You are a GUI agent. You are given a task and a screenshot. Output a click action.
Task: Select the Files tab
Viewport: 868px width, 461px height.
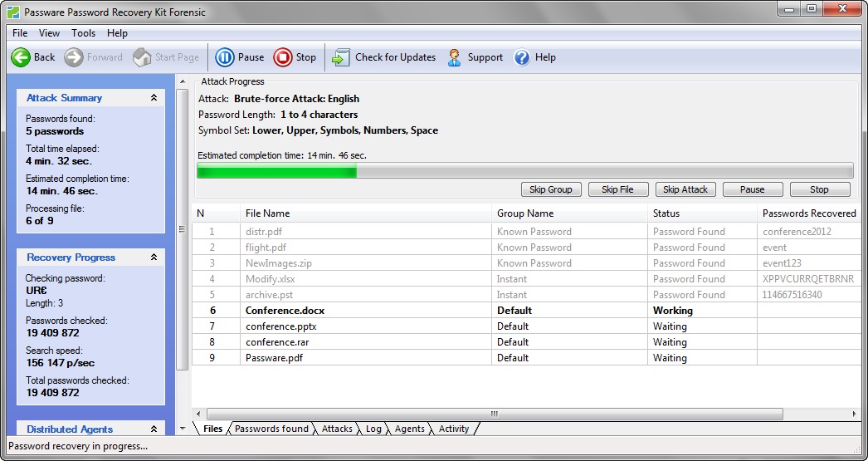click(x=212, y=429)
